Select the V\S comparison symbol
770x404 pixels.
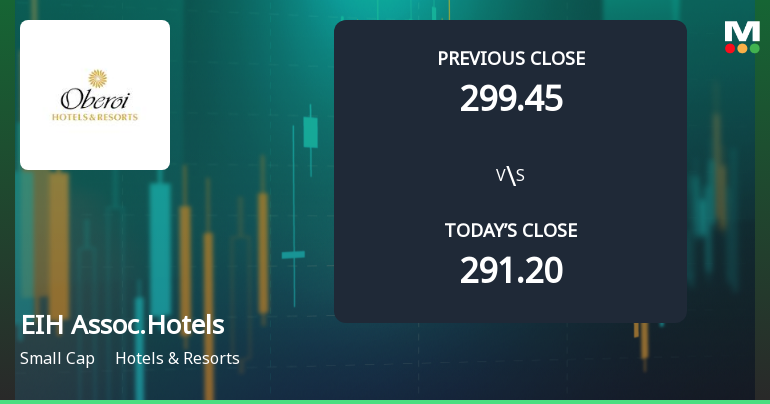click(510, 176)
